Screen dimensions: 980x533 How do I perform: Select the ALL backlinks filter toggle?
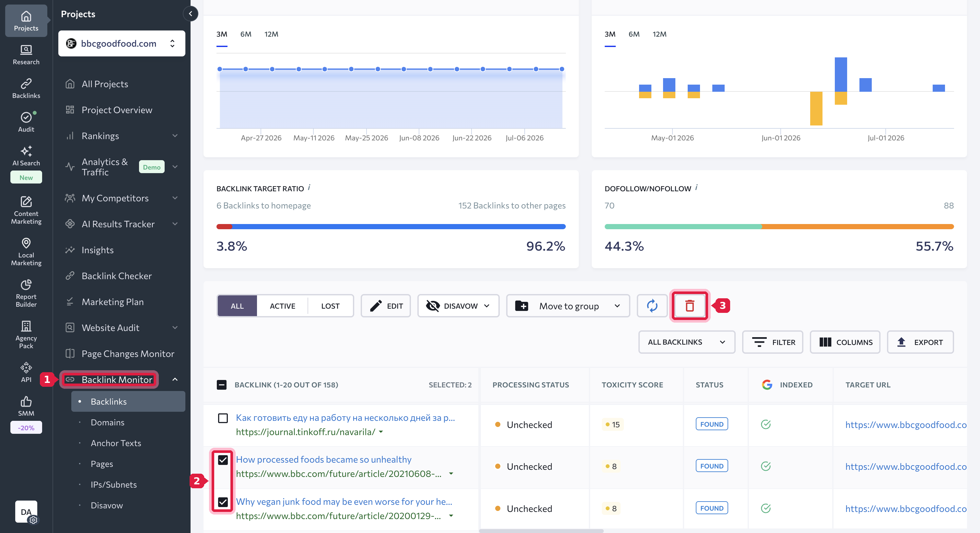coord(237,306)
